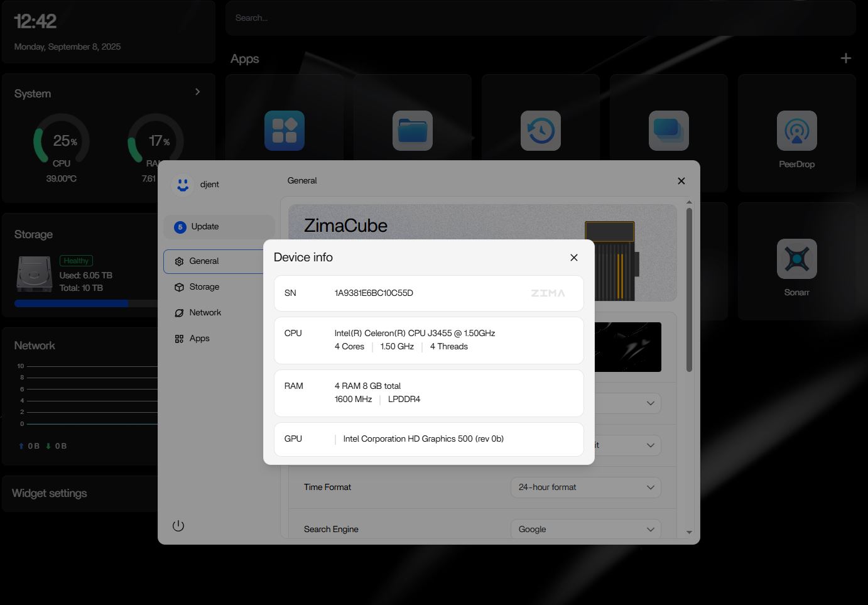Open the Network settings menu item

[x=205, y=313]
